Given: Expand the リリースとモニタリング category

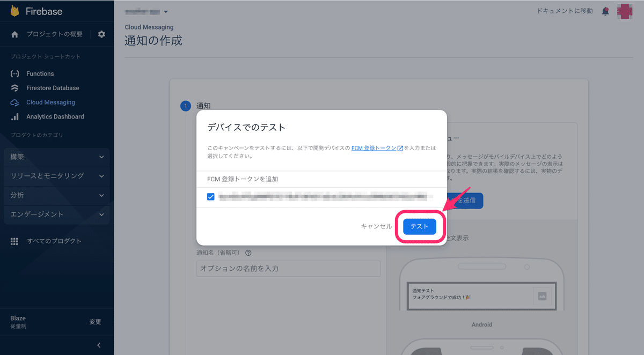Looking at the screenshot, I should point(56,176).
